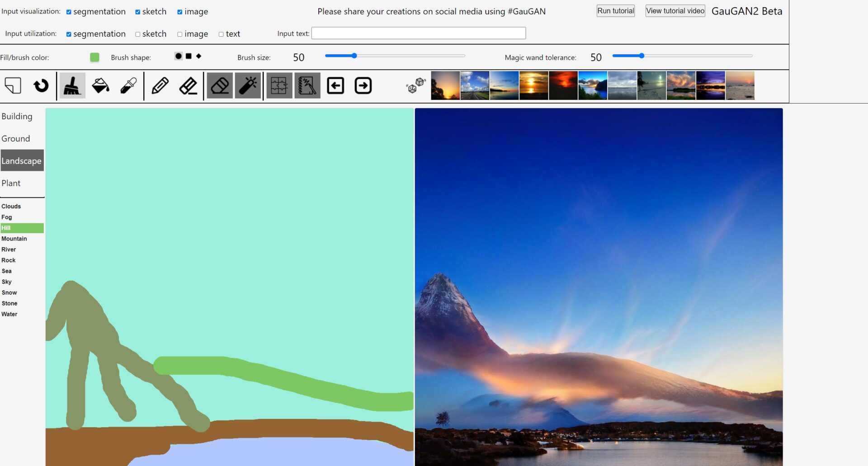Pick the golden sun over water thumbnail
The width and height of the screenshot is (868, 466).
(533, 85)
